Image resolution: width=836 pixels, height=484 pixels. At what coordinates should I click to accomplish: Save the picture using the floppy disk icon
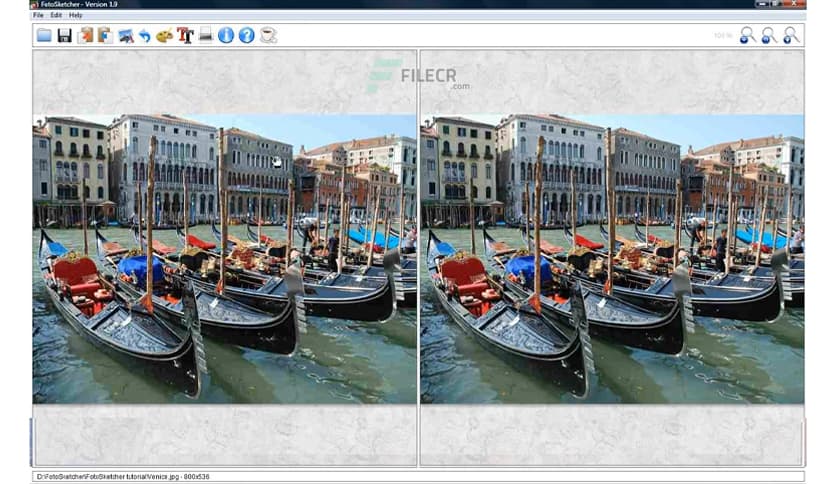[65, 36]
